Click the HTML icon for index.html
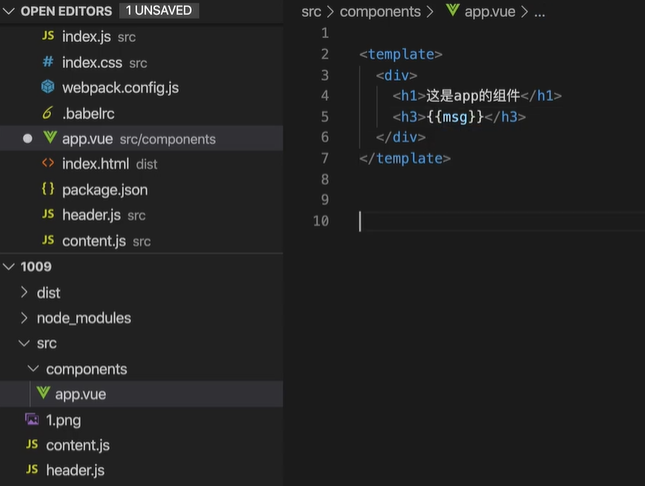The width and height of the screenshot is (645, 486). [48, 164]
